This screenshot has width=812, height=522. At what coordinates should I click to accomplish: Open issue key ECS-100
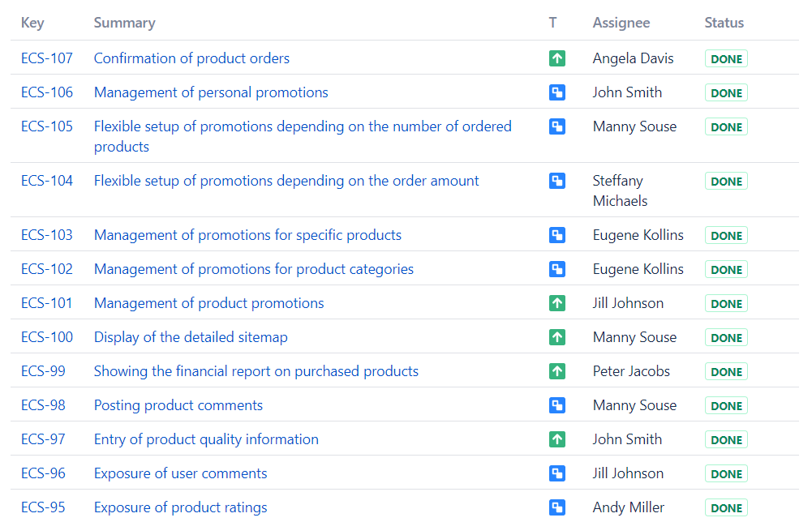coord(47,337)
